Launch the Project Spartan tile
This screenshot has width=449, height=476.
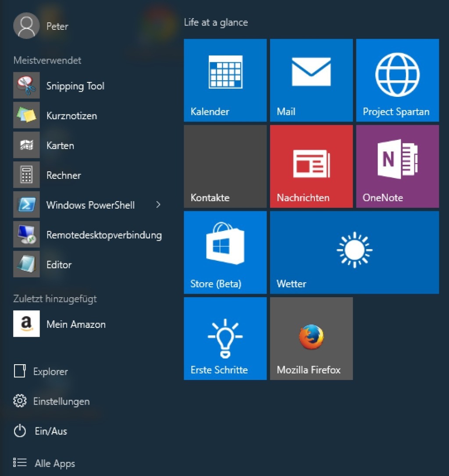coord(397,80)
